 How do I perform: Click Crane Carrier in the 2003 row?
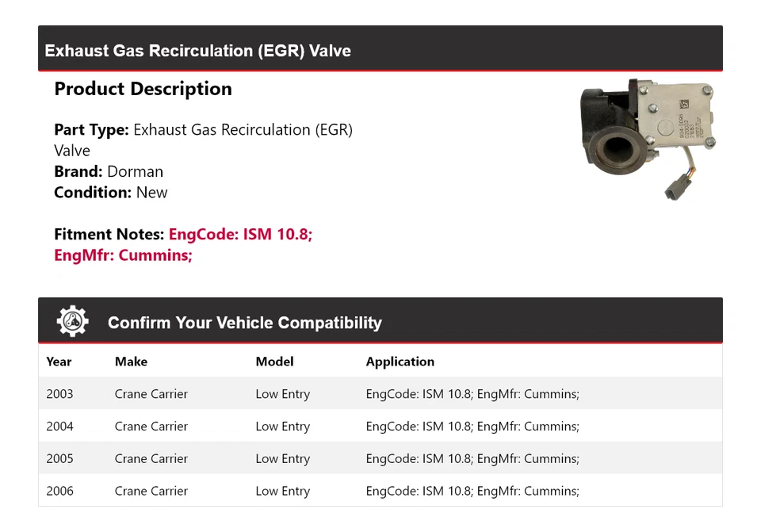pyautogui.click(x=151, y=394)
